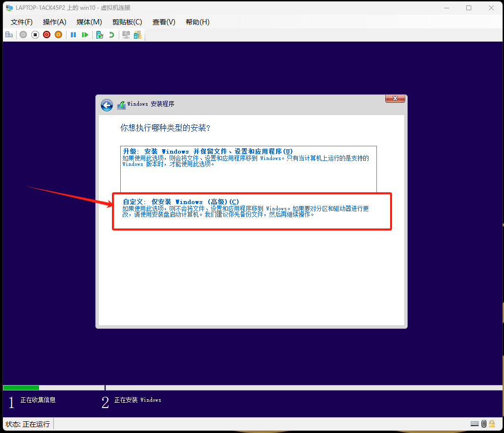This screenshot has width=504, height=433.
Task: Click the Windows 安装程序 title icon
Action: point(121,105)
